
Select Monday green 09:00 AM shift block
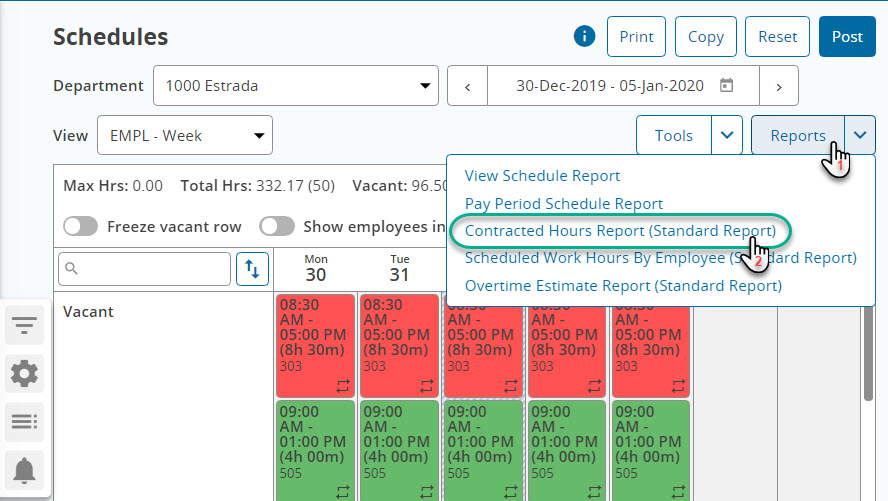click(315, 451)
